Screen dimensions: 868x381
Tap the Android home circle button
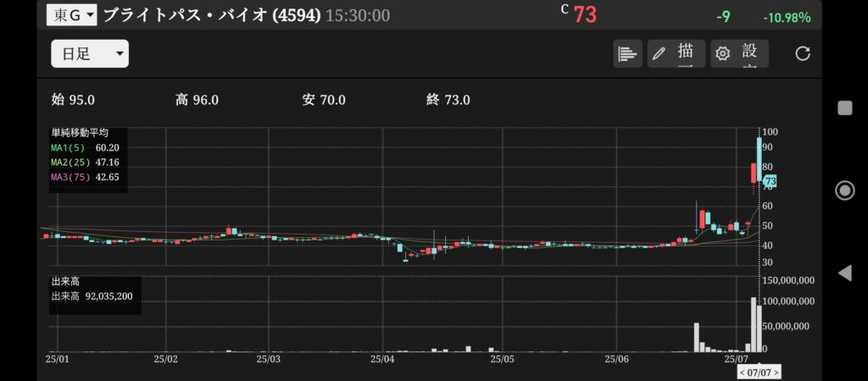pyautogui.click(x=845, y=190)
